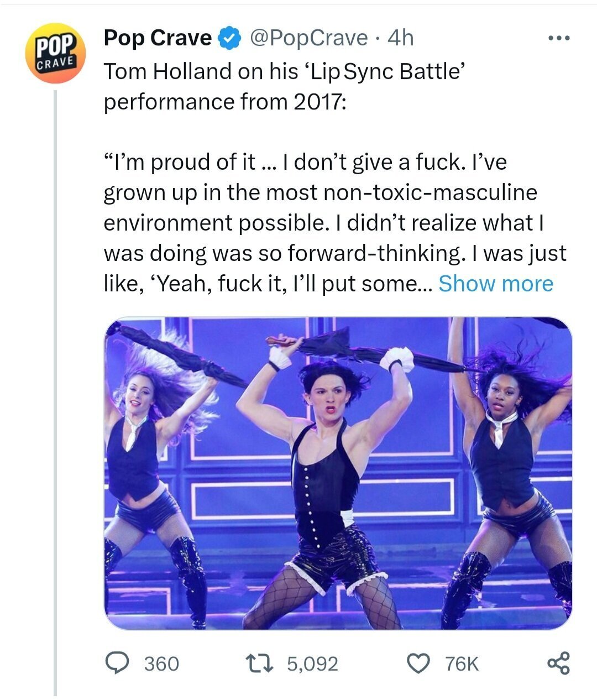Click the grey thread line below the avatar
Image resolution: width=597 pixels, height=700 pixels.
pyautogui.click(x=55, y=387)
